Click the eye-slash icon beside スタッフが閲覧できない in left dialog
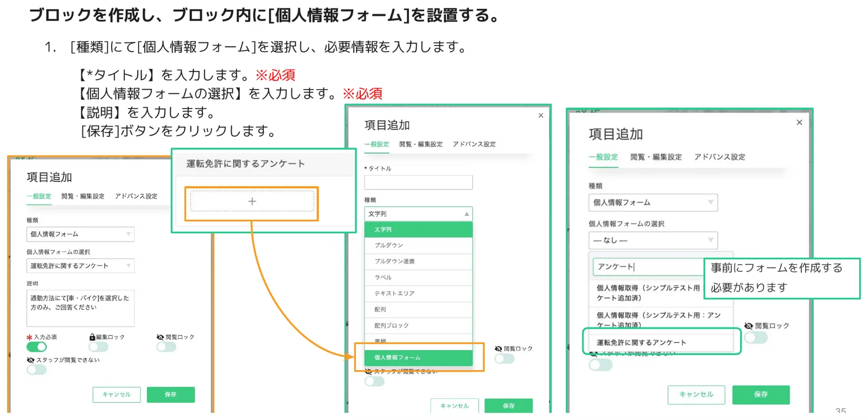868x420 pixels. tap(31, 360)
